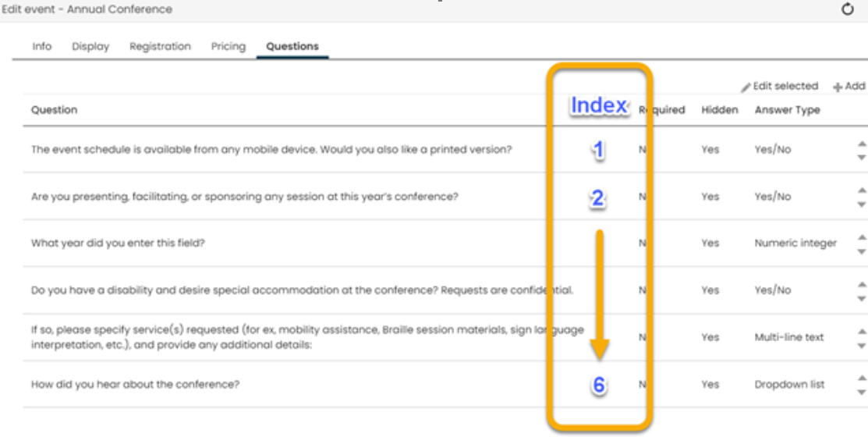
Task: Move the printed version question up
Action: pos(861,144)
